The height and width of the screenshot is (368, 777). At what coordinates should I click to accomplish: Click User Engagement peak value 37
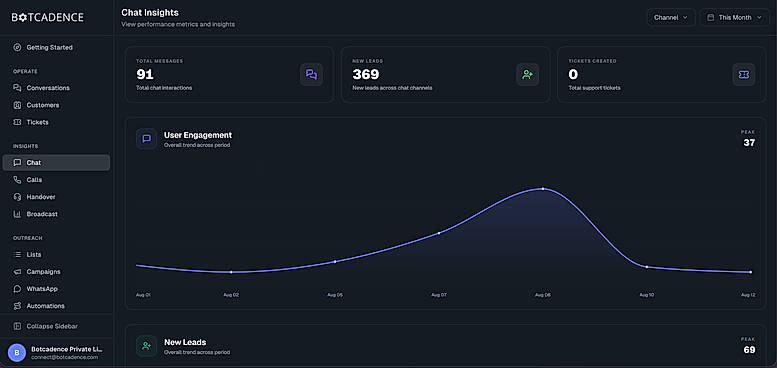[x=749, y=143]
